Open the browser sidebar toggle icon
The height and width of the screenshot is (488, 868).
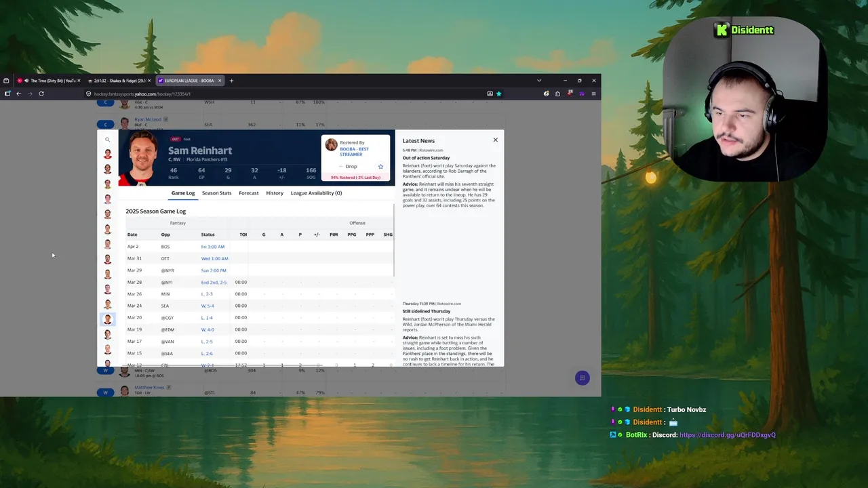coord(7,94)
